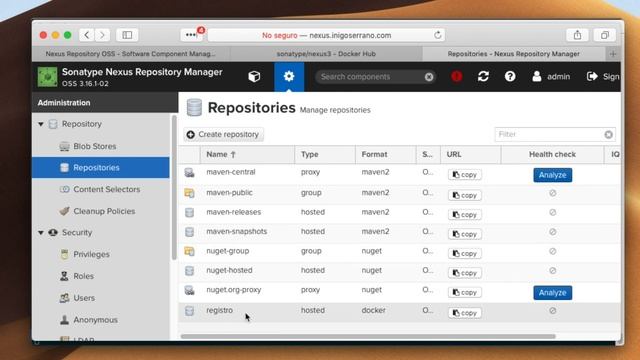Click the Roles icon

pos(64,276)
